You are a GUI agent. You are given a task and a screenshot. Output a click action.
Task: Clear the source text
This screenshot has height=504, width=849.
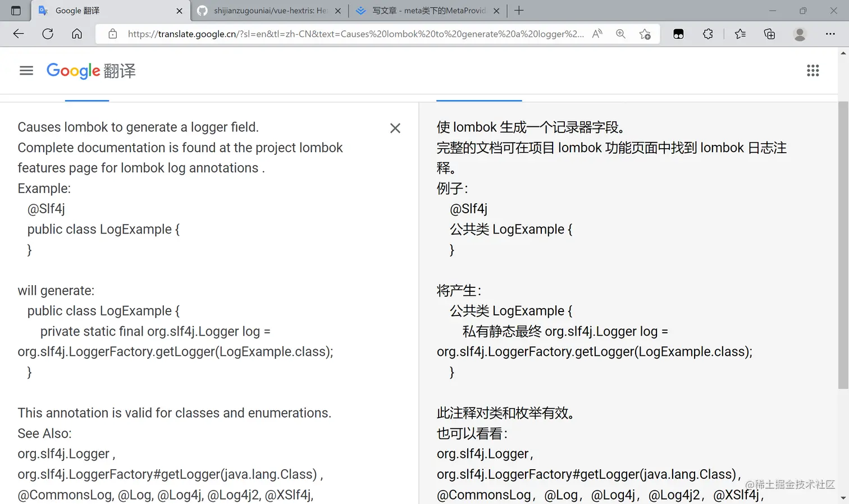tap(395, 129)
